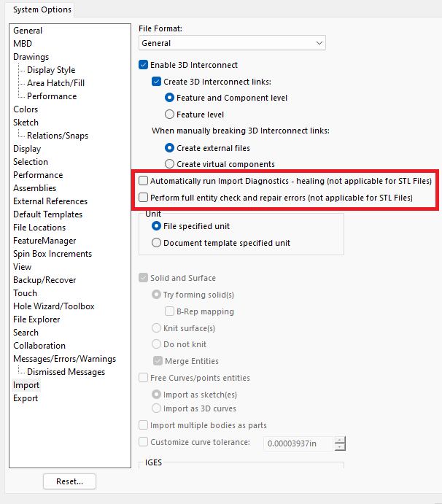Select Dismissed Messages tree item
The width and height of the screenshot is (442, 504).
[66, 372]
